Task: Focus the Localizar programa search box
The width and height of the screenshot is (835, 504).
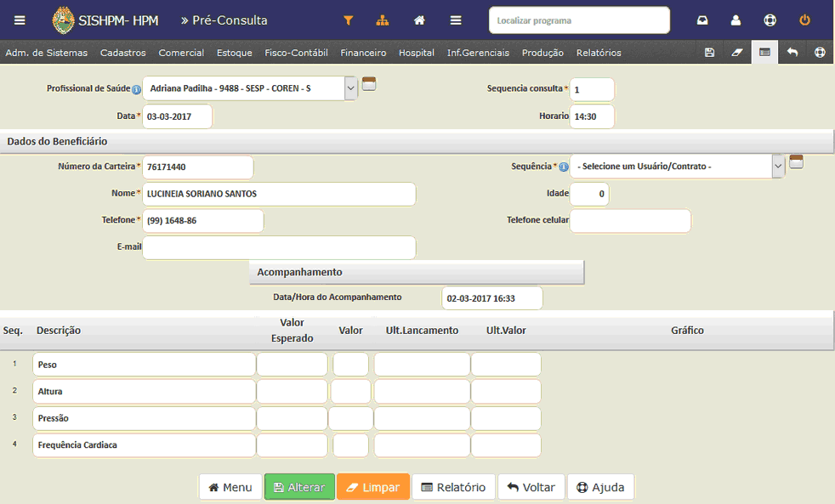Action: (x=579, y=20)
